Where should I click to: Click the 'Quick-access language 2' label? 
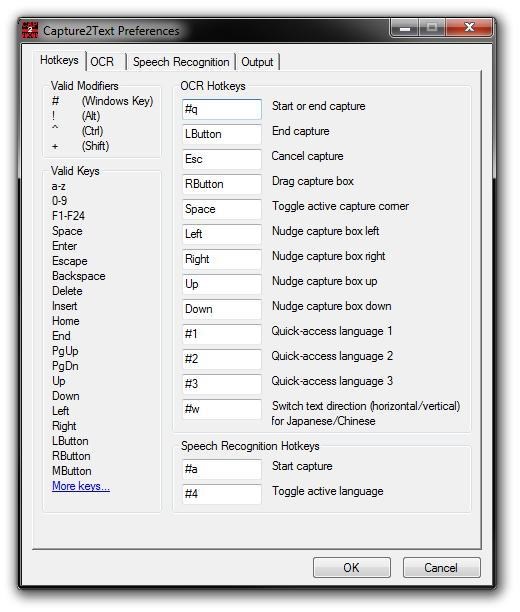[x=332, y=356]
